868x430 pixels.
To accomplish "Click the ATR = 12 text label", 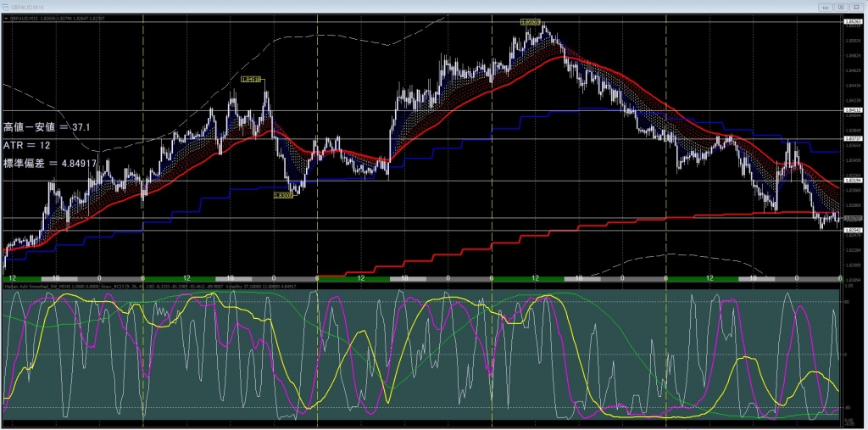I will [x=28, y=144].
